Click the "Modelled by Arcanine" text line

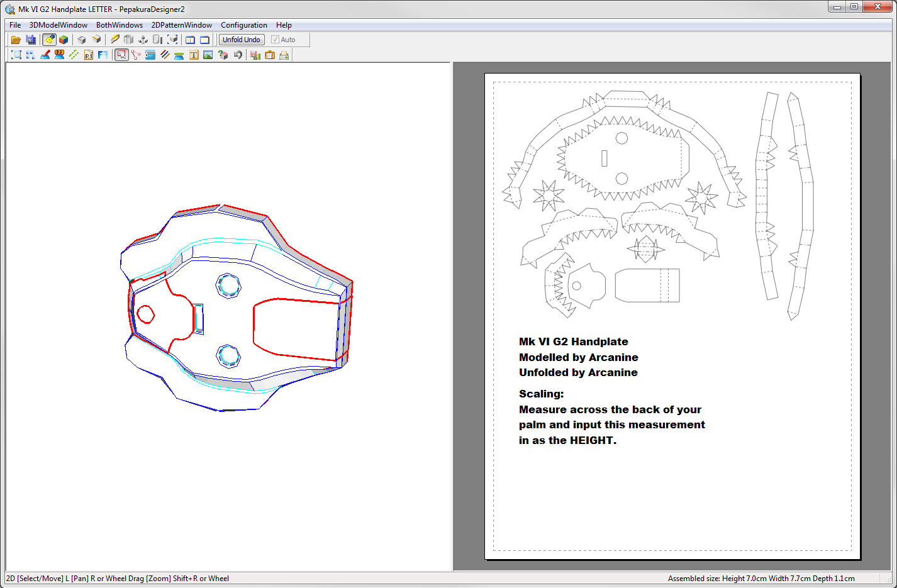click(x=579, y=357)
